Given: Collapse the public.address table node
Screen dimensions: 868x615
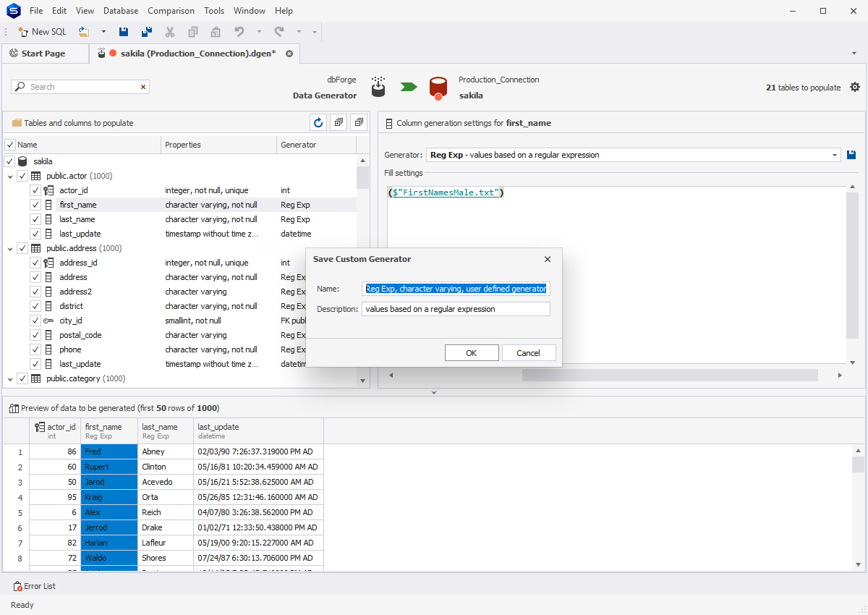Looking at the screenshot, I should (x=10, y=248).
